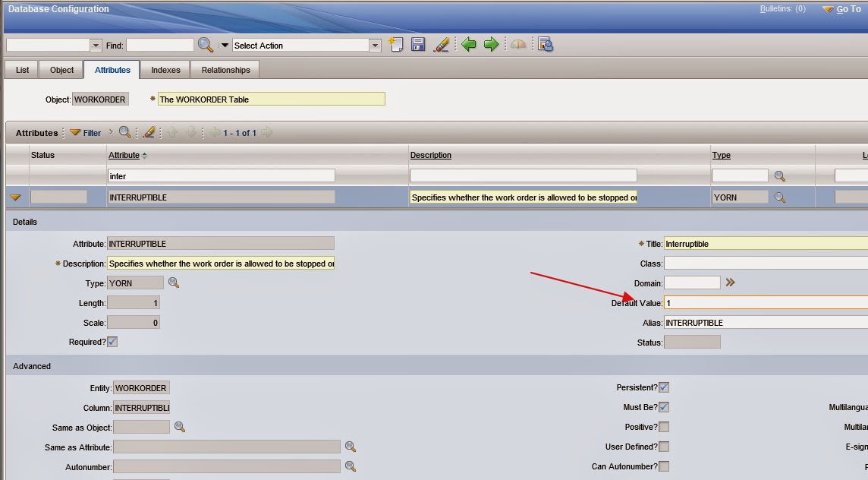Viewport: 868px width, 480px height.
Task: Click the New Object icon
Action: pos(396,44)
